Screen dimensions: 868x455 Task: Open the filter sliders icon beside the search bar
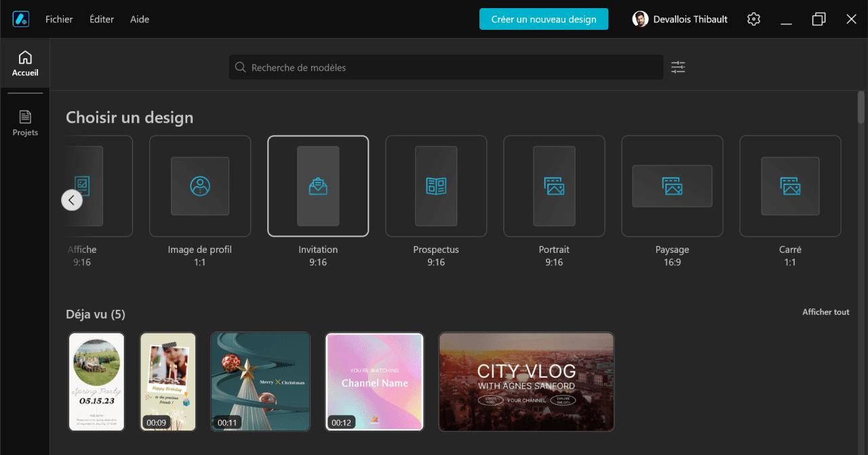coord(678,67)
